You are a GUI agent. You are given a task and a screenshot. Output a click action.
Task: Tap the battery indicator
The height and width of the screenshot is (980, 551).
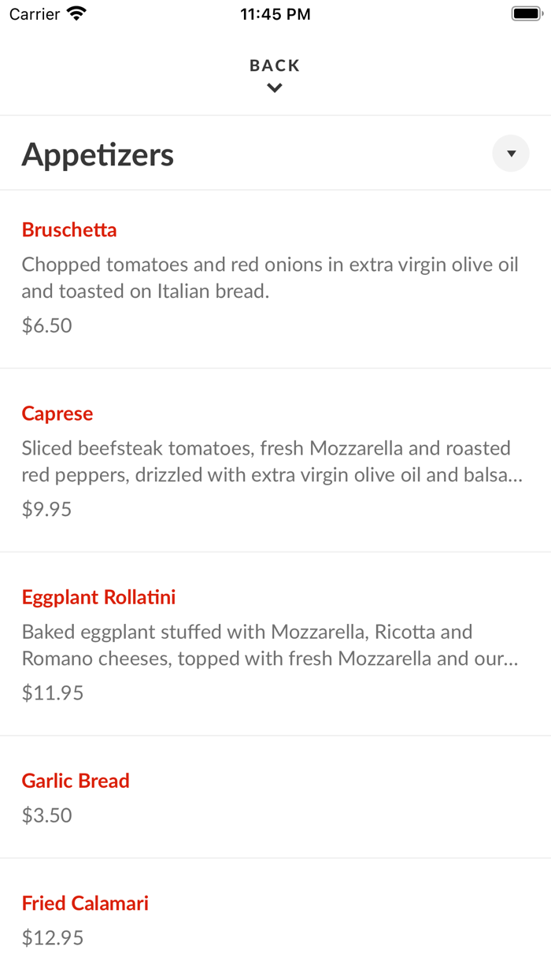[x=524, y=13]
